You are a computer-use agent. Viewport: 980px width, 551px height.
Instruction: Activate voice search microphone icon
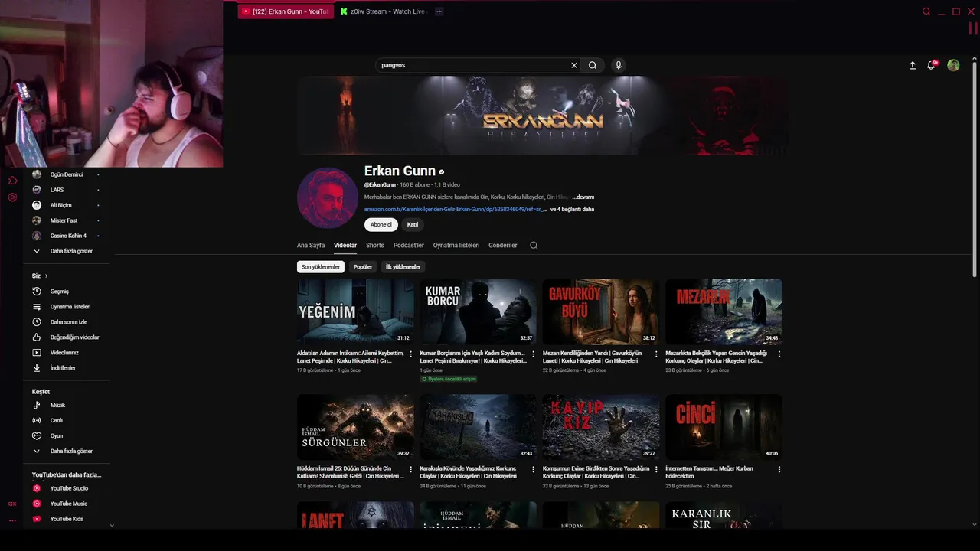pyautogui.click(x=619, y=65)
